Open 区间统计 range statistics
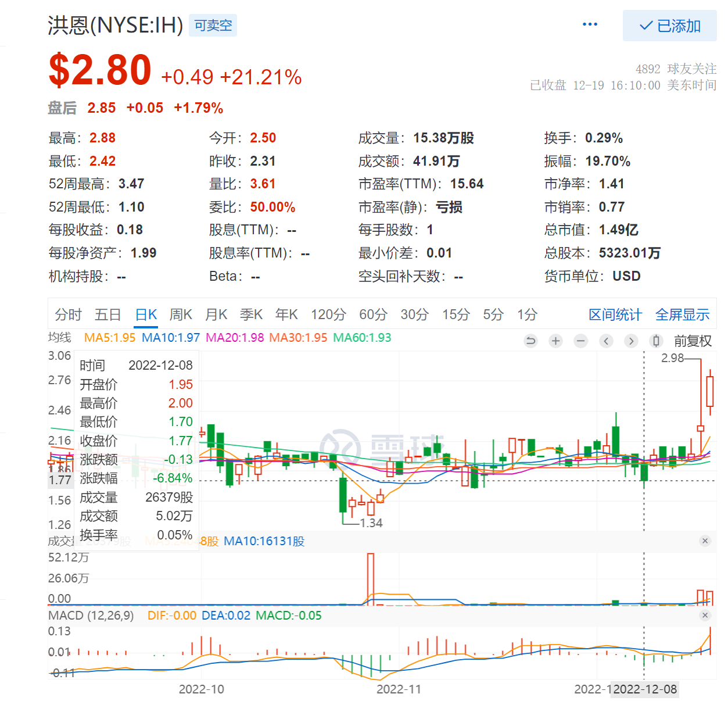This screenshot has width=728, height=701. point(615,314)
